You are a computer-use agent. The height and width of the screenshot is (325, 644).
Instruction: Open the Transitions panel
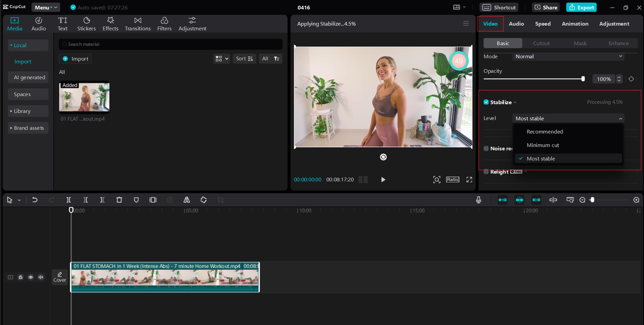click(x=138, y=24)
